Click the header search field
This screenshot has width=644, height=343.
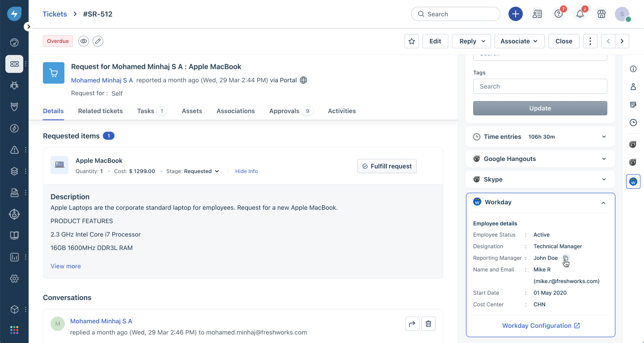(455, 14)
